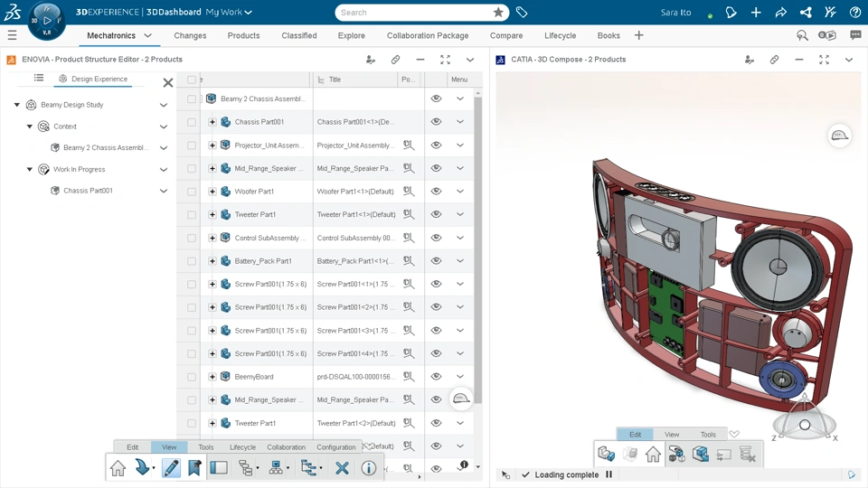
Task: Tick the select-all checkbox in table header
Action: pyautogui.click(x=192, y=80)
